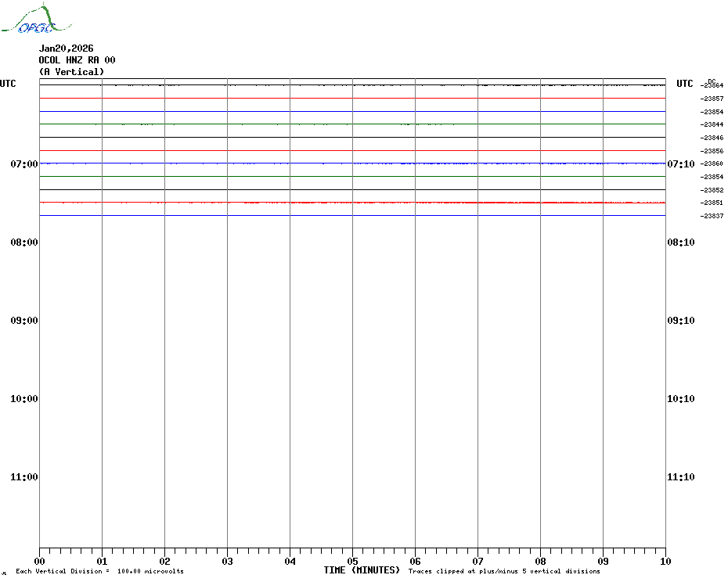Click the -23844 DC offset value
The image size is (728, 582).
(712, 124)
